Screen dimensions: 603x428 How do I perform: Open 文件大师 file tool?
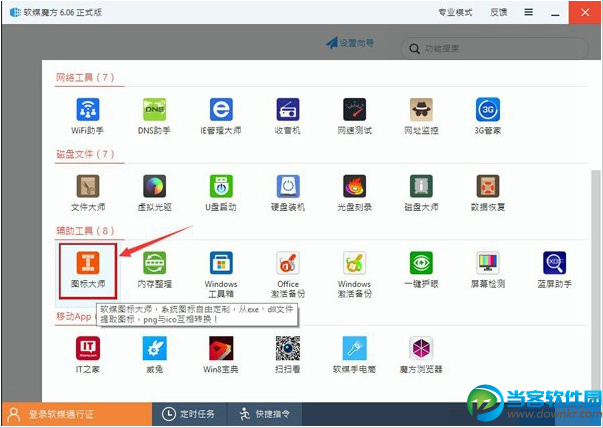88,193
